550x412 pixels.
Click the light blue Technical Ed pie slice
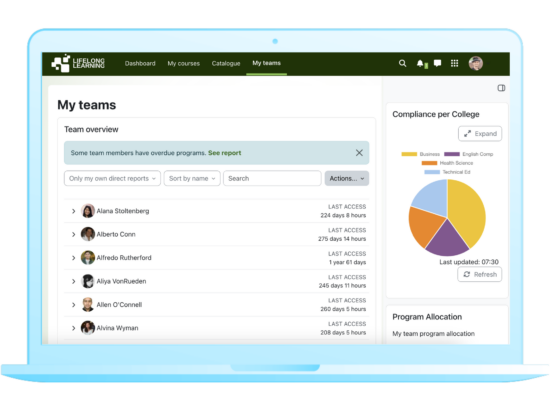[x=432, y=199]
